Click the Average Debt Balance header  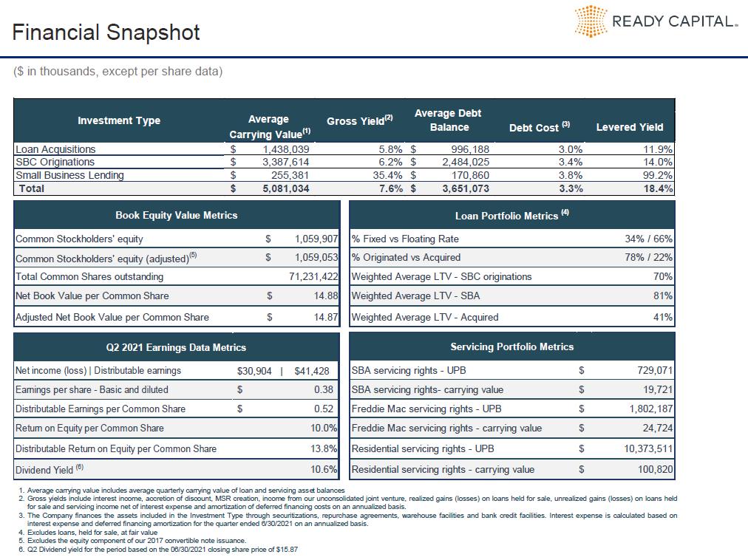click(x=448, y=120)
